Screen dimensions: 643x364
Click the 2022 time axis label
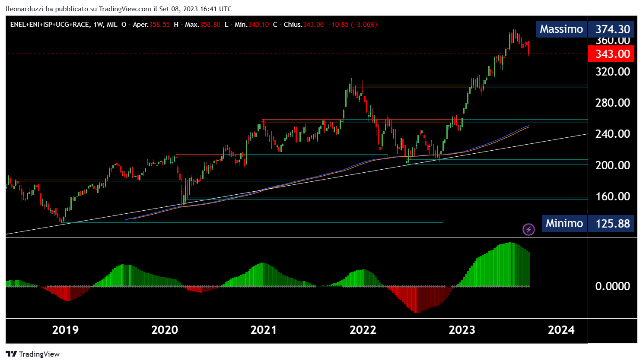pyautogui.click(x=363, y=330)
